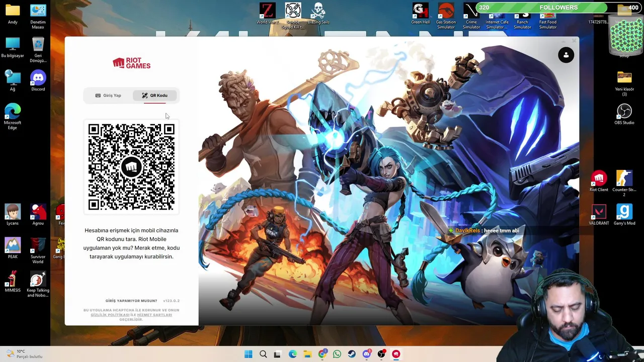Launch Riot Client desktop shortcut

click(x=599, y=181)
